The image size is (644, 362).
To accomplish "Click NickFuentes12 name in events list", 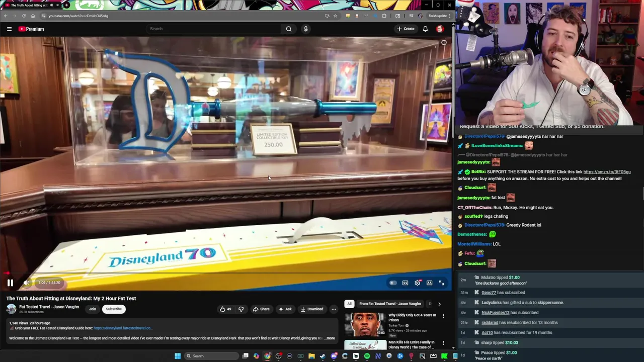I will pos(496,312).
